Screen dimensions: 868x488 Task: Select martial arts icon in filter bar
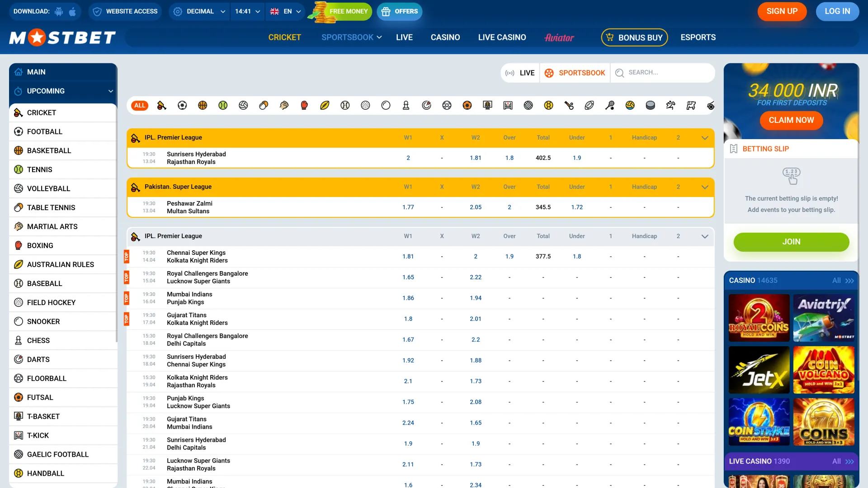[284, 105]
